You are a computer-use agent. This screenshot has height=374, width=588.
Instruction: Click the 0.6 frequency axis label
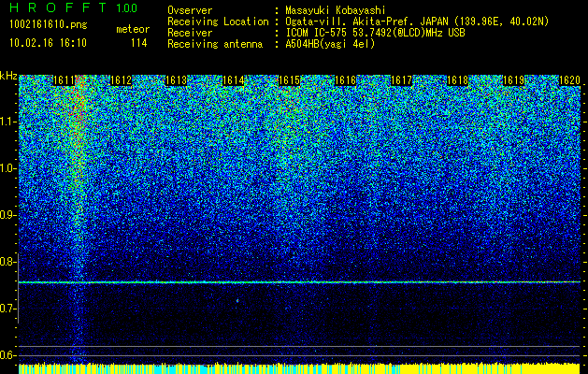click(7, 355)
